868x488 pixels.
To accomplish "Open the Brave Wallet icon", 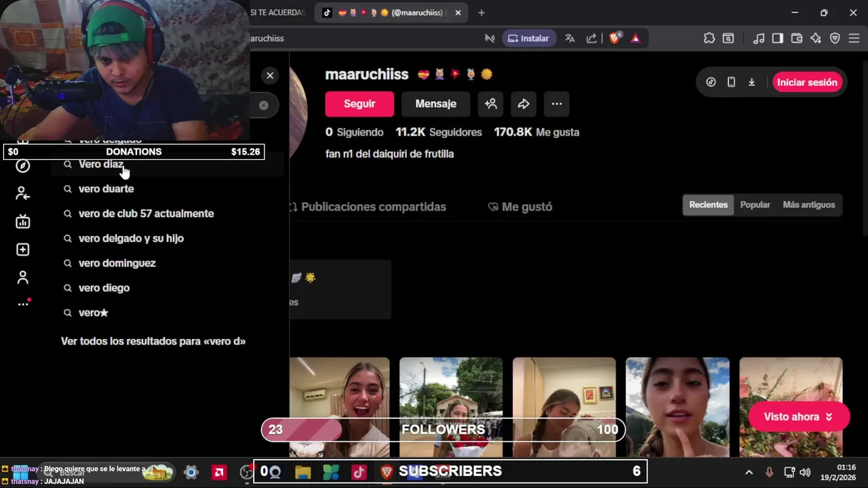I will [x=797, y=38].
